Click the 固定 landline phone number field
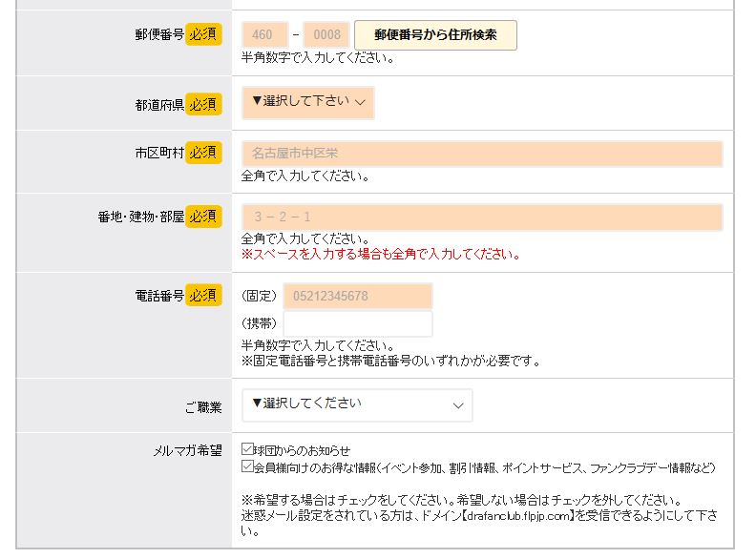Viewport: 756px width, 559px height. 358,296
